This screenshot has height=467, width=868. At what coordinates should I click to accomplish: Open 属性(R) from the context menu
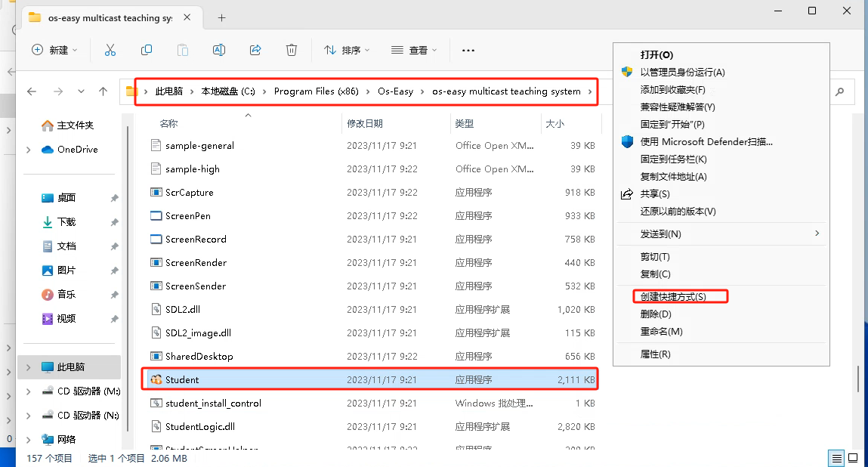[655, 354]
